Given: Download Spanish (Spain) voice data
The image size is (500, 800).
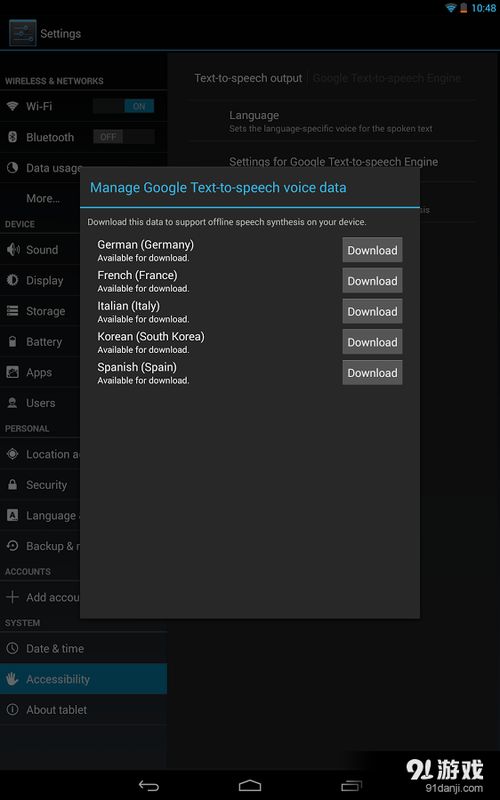Looking at the screenshot, I should tap(372, 372).
